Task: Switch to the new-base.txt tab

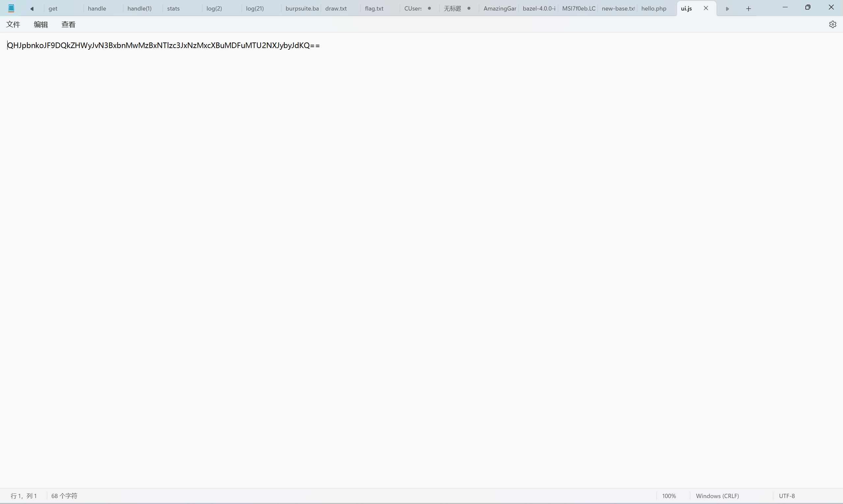Action: click(x=617, y=9)
